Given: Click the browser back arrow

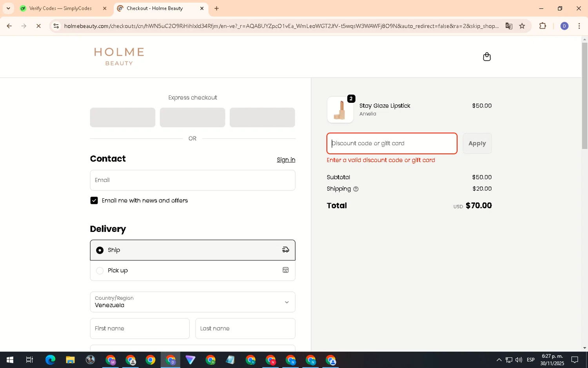Looking at the screenshot, I should [9, 26].
